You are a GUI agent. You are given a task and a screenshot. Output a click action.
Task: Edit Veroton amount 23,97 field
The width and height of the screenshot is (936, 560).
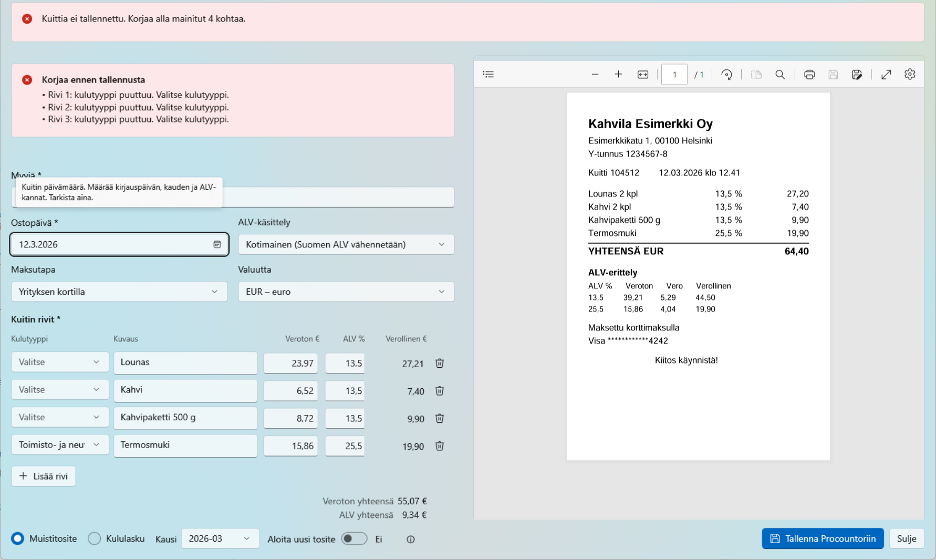[290, 364]
